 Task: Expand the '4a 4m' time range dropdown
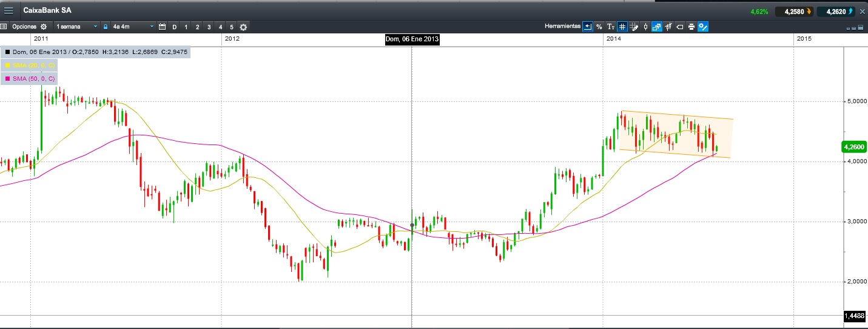point(133,27)
